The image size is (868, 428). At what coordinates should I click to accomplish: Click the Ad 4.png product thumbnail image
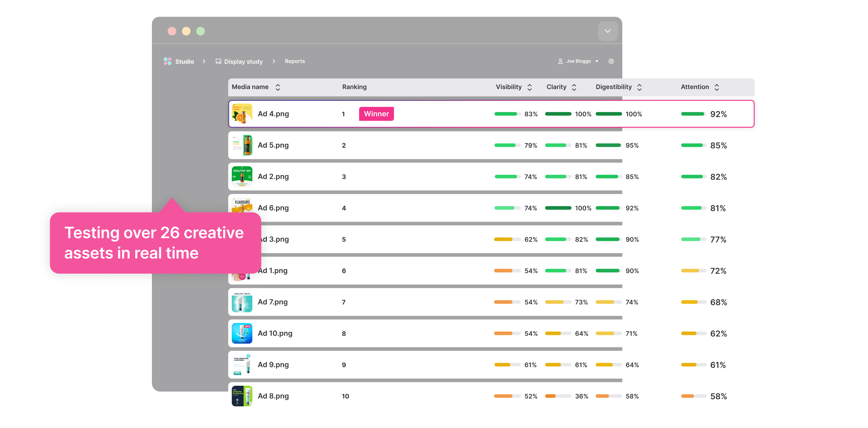(x=242, y=114)
